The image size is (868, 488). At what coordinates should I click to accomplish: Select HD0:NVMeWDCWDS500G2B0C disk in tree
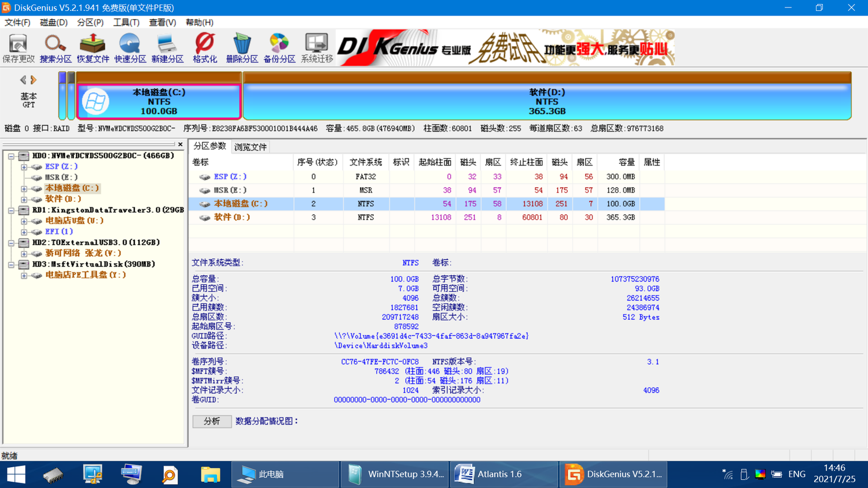[103, 156]
